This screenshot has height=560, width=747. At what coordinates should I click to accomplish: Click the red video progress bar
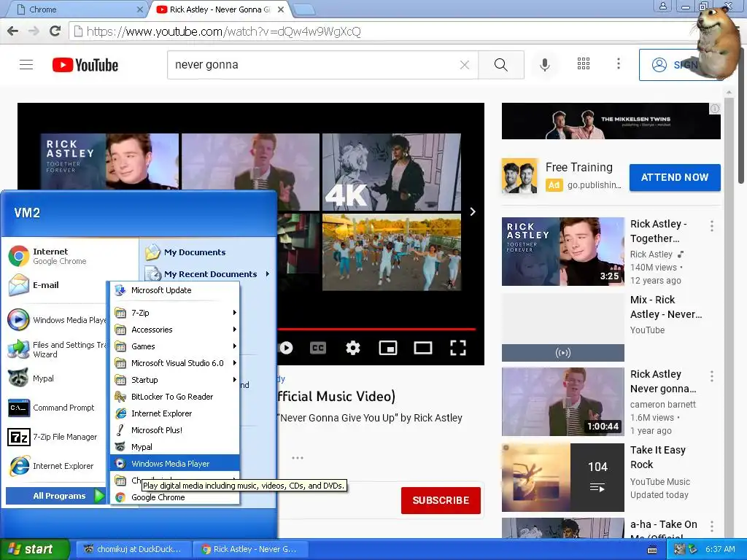click(376, 329)
